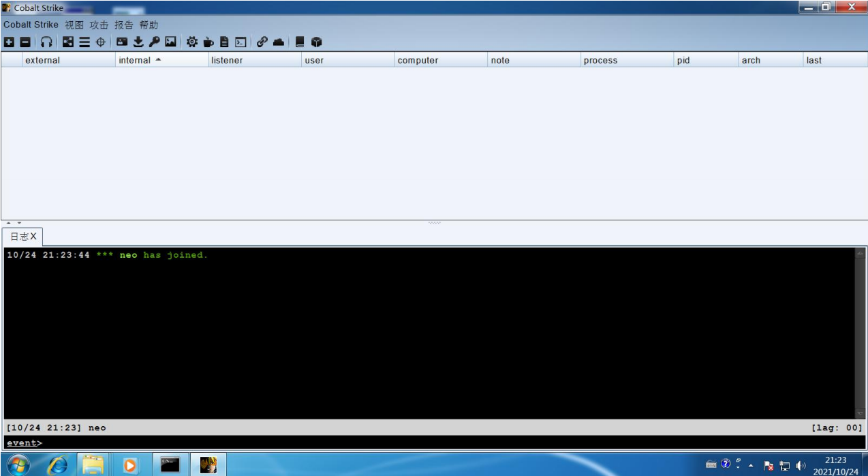Host a file using the chain-link icon
The image size is (868, 476).
point(262,42)
